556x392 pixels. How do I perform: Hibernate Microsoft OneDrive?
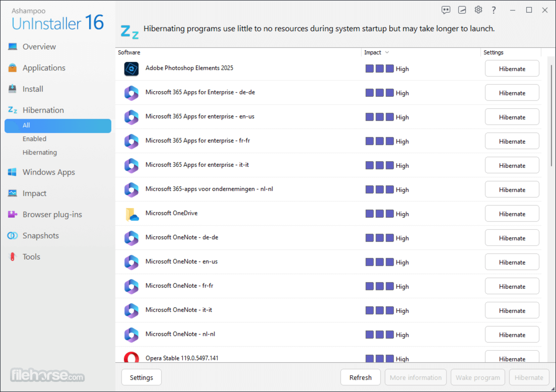[x=512, y=214]
